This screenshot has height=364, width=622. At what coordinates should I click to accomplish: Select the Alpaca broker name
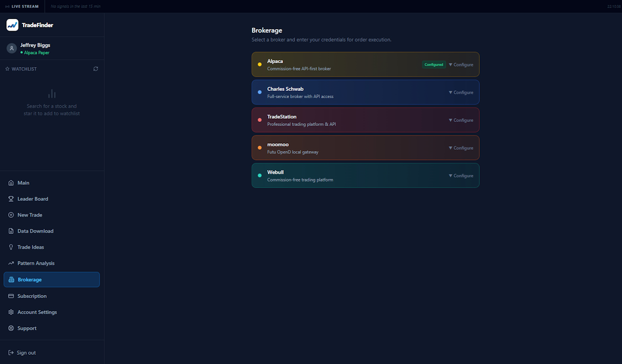[275, 61]
